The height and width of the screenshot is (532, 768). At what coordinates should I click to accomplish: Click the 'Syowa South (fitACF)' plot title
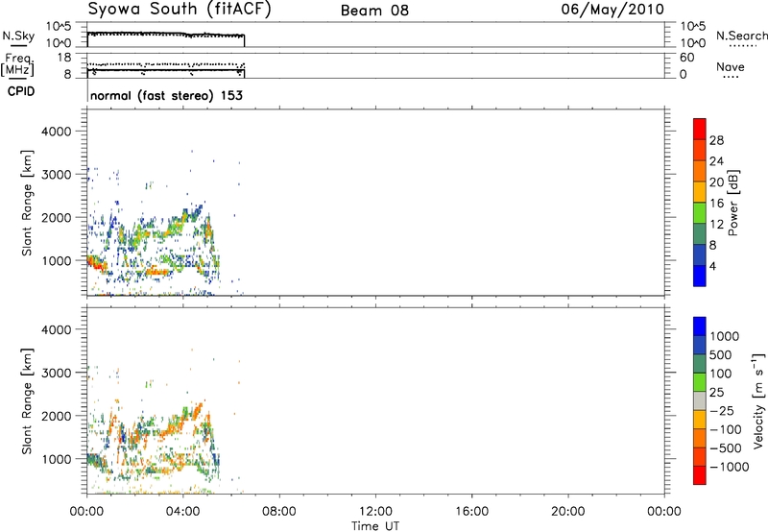(x=180, y=10)
